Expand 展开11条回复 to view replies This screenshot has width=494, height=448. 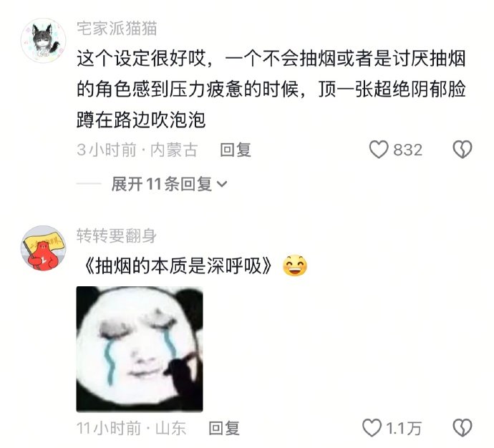(x=169, y=184)
